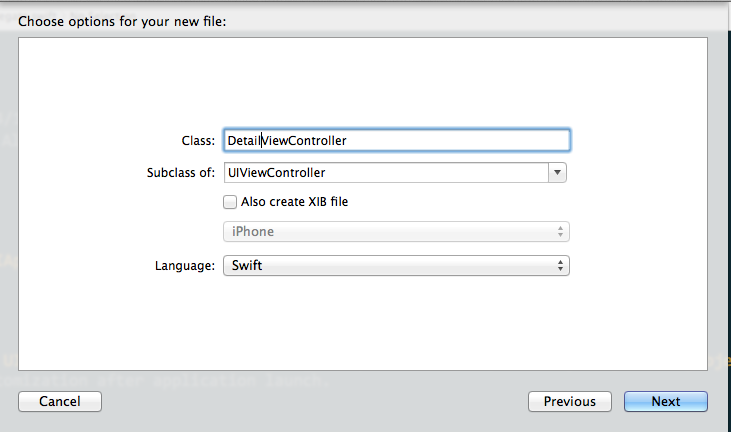Click the up-down arrows on the Language popup
Screen dimensions: 731x432
coord(561,266)
